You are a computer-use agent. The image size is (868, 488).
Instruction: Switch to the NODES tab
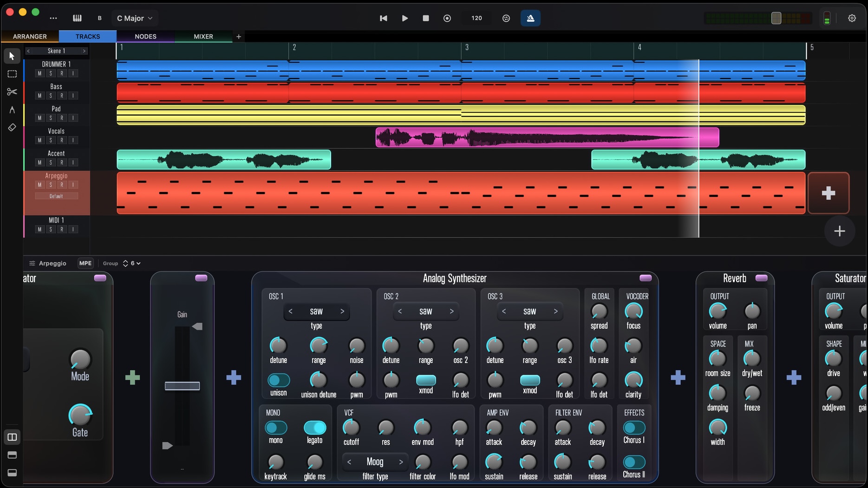click(145, 36)
